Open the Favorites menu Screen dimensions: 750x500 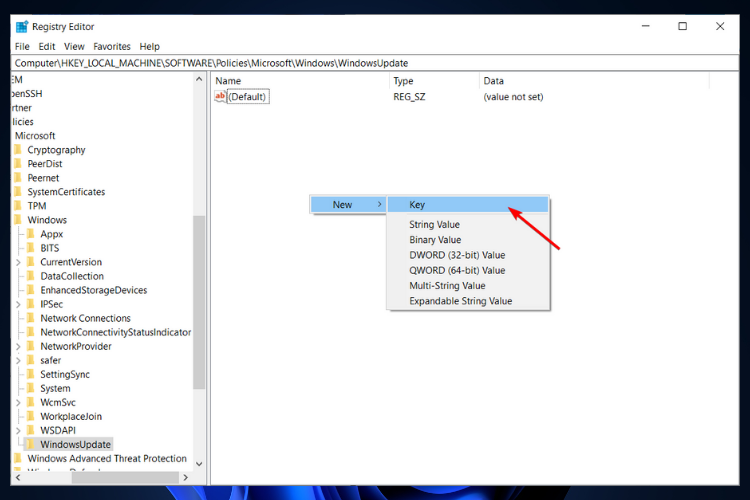point(111,46)
